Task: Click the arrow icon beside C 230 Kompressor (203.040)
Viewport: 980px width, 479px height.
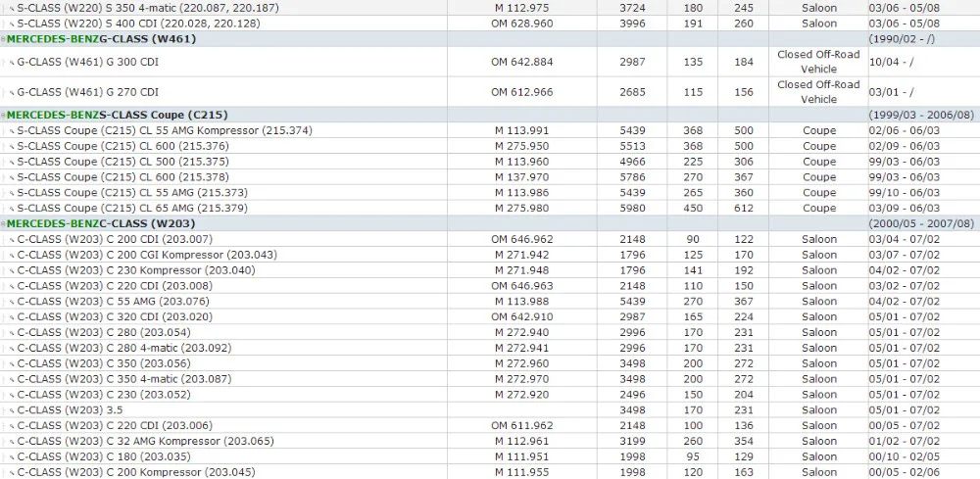Action: click(12, 271)
